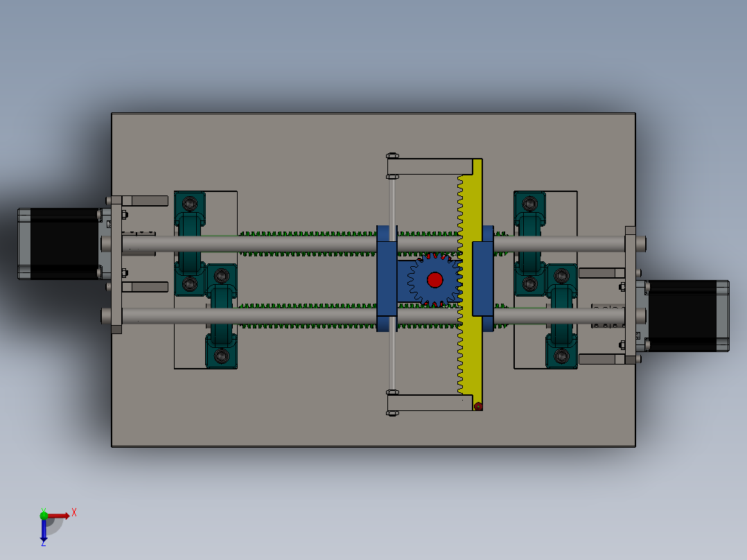Image resolution: width=747 pixels, height=560 pixels.
Task: Click the red gear hub
Action: pos(434,280)
